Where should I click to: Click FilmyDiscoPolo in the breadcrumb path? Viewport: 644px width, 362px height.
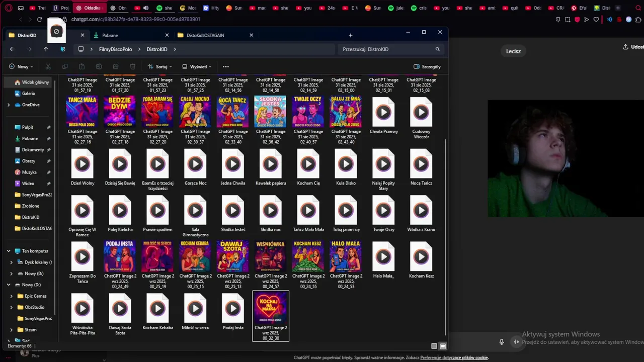[115, 49]
